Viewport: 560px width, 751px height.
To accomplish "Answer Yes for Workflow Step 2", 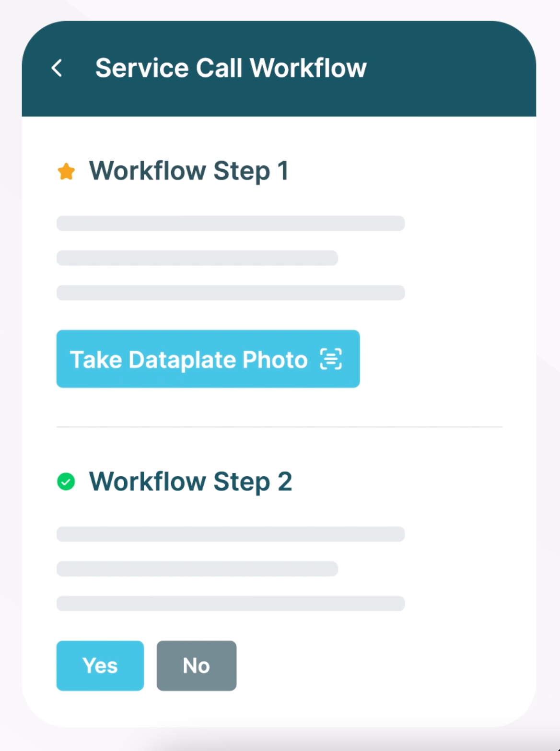I will 100,666.
